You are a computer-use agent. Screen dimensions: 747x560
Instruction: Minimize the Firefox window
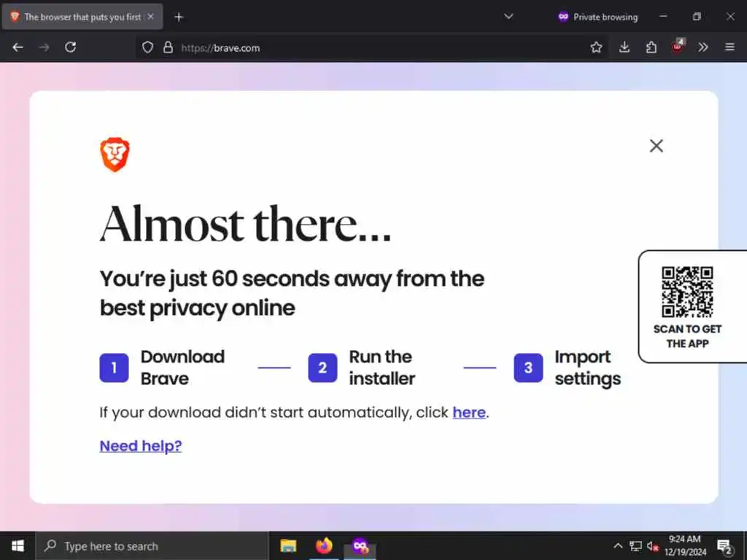click(x=663, y=17)
